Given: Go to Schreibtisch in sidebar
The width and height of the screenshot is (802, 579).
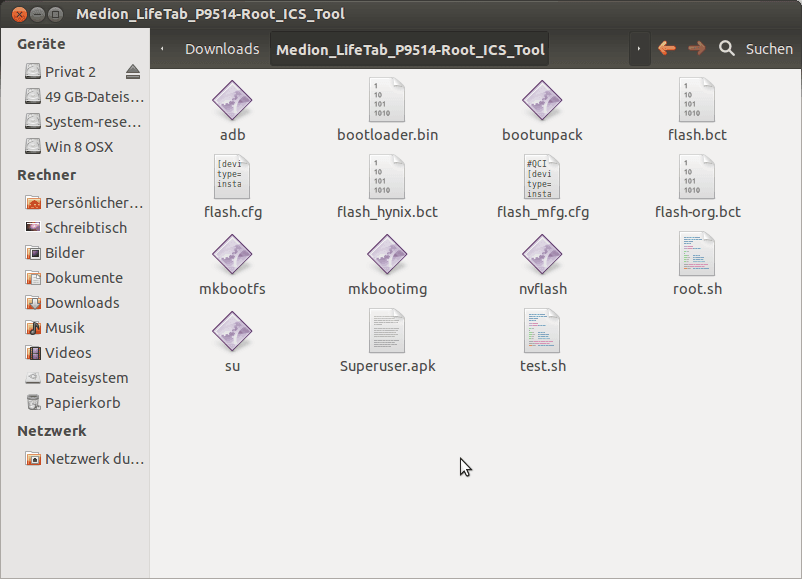Looking at the screenshot, I should pos(76,228).
